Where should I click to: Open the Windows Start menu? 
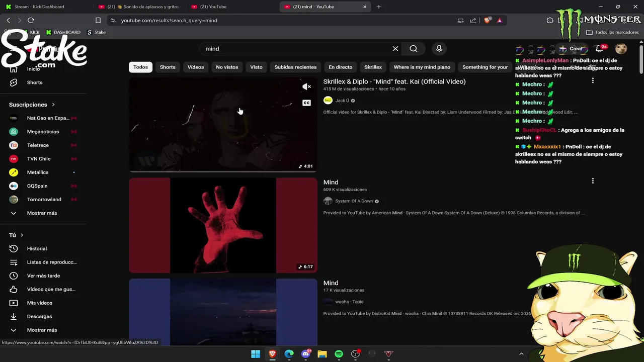click(x=256, y=354)
